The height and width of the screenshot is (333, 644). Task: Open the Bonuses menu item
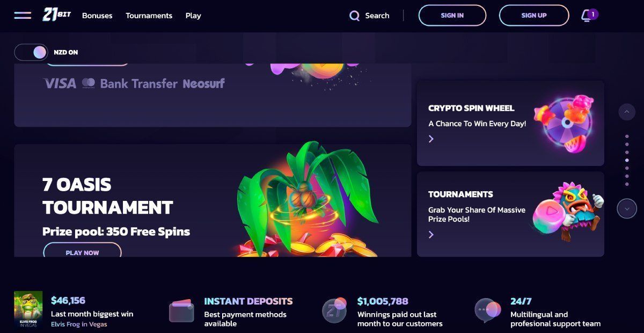(97, 16)
